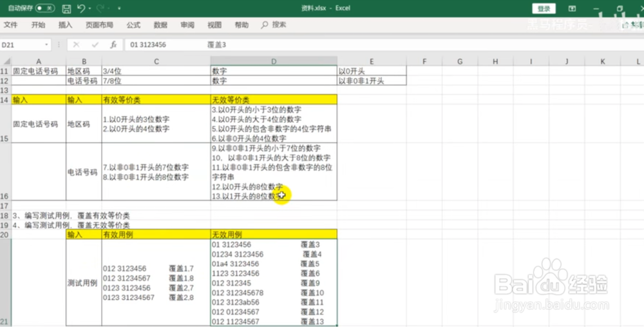This screenshot has height=327, width=644.
Task: Open Ribbon Display Options icon
Action: tap(572, 8)
